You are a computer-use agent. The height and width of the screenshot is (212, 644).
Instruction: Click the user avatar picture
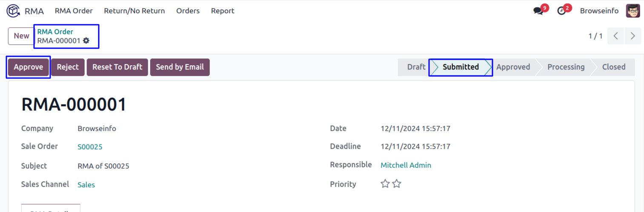tap(633, 11)
